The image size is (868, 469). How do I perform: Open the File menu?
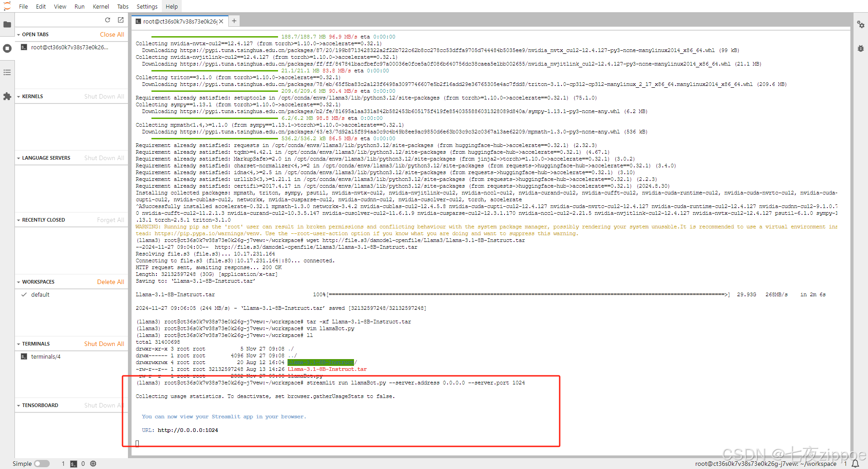pos(24,6)
